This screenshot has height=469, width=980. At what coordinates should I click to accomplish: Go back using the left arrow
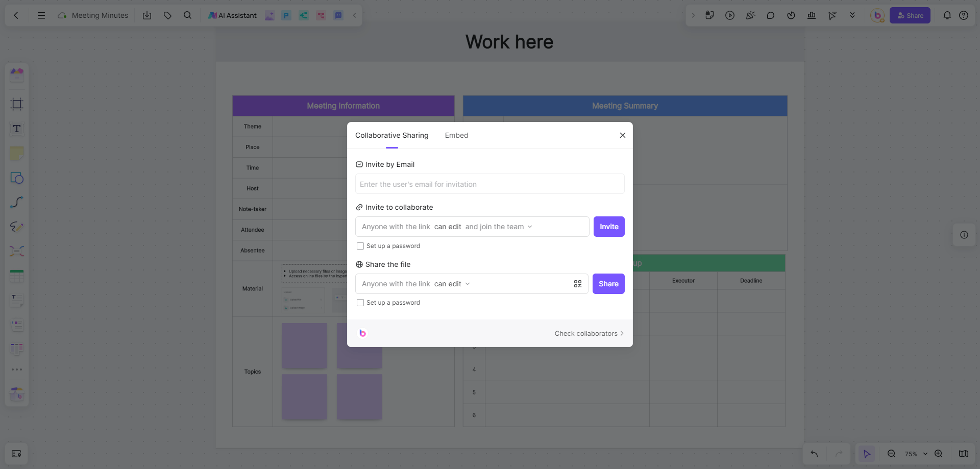pyautogui.click(x=16, y=15)
